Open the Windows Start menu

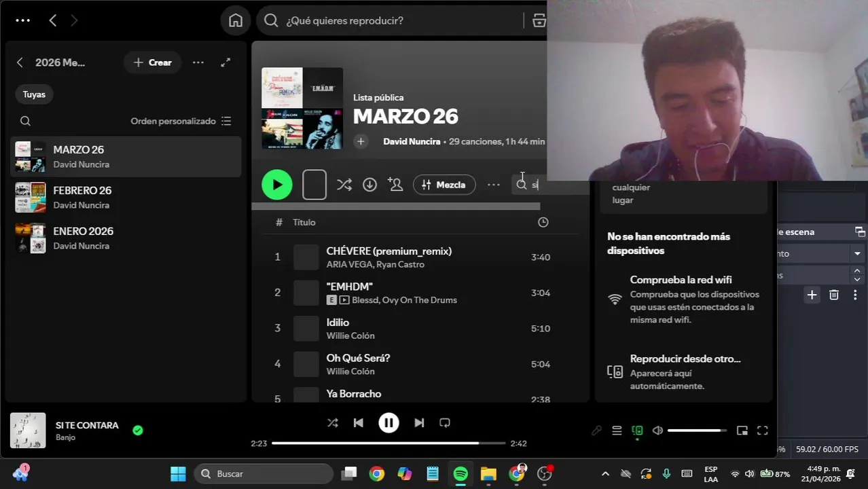[x=178, y=473]
